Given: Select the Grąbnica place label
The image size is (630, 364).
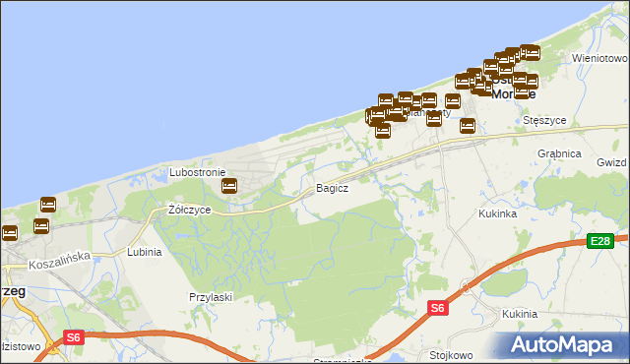Looking at the screenshot, I should (559, 153).
